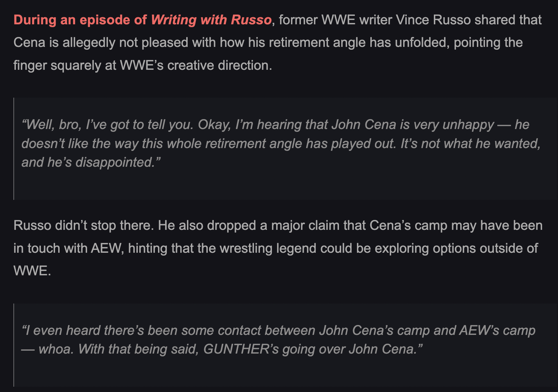Viewport: 558px width, 392px height.
Task: Click the italic 'Writing with Russo' link text
Action: click(211, 20)
